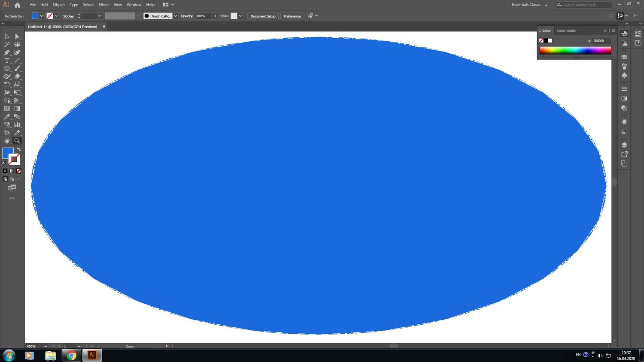Select the Width/Warp tool
644x362 pixels.
tap(7, 93)
